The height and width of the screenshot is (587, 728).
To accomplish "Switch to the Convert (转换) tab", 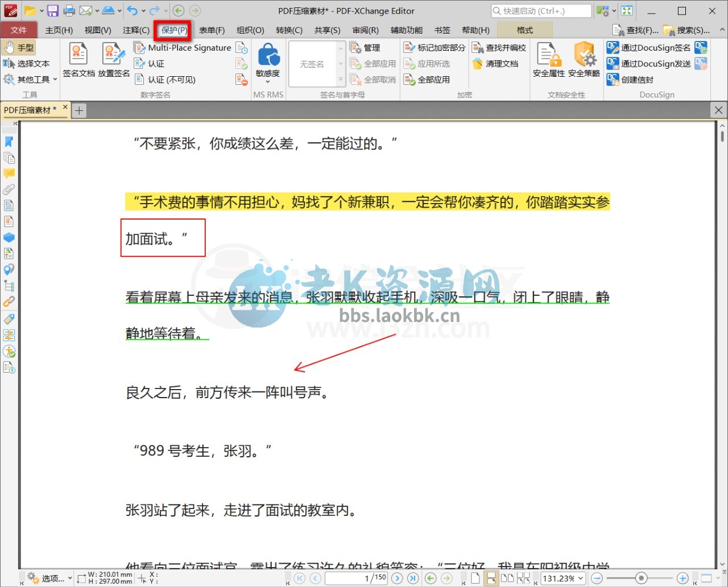I will click(289, 30).
